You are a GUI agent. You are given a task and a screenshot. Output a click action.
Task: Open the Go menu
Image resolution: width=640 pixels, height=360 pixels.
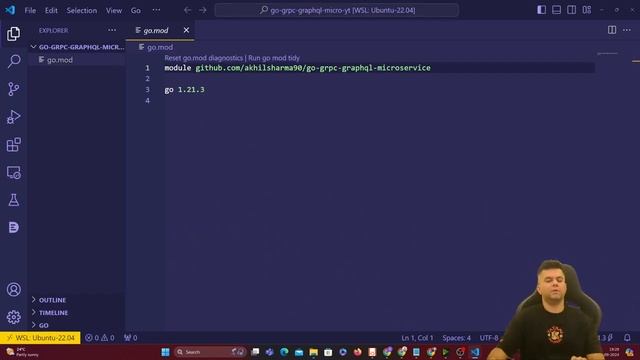(x=136, y=10)
